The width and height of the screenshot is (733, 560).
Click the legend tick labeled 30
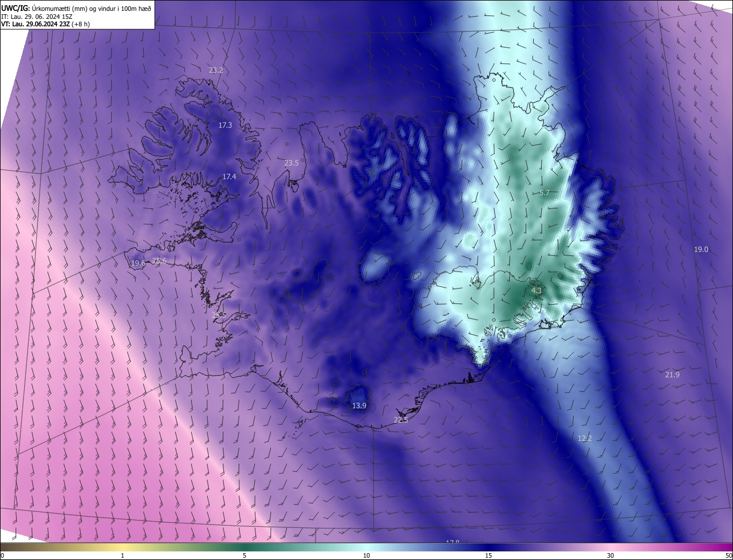(x=610, y=556)
